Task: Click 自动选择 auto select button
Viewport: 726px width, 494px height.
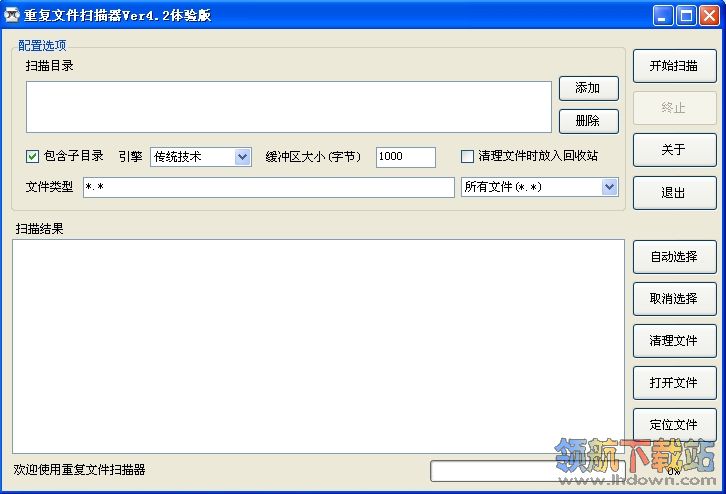Action: click(x=674, y=257)
